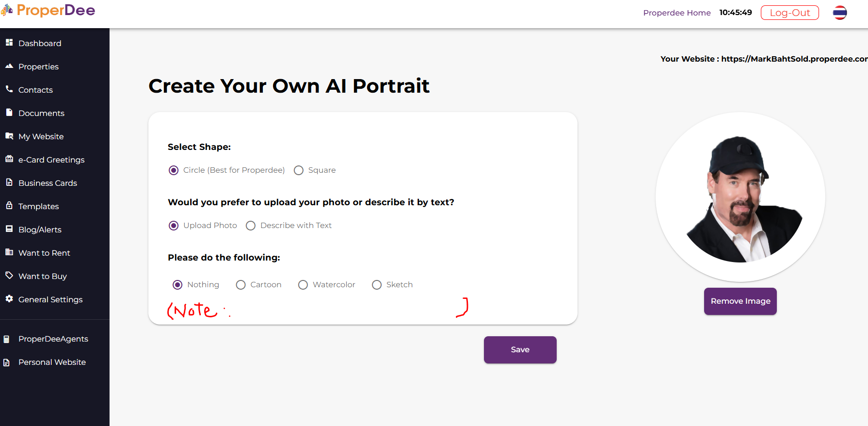Click the Want to Buy tag icon
The width and height of the screenshot is (868, 426).
click(9, 276)
